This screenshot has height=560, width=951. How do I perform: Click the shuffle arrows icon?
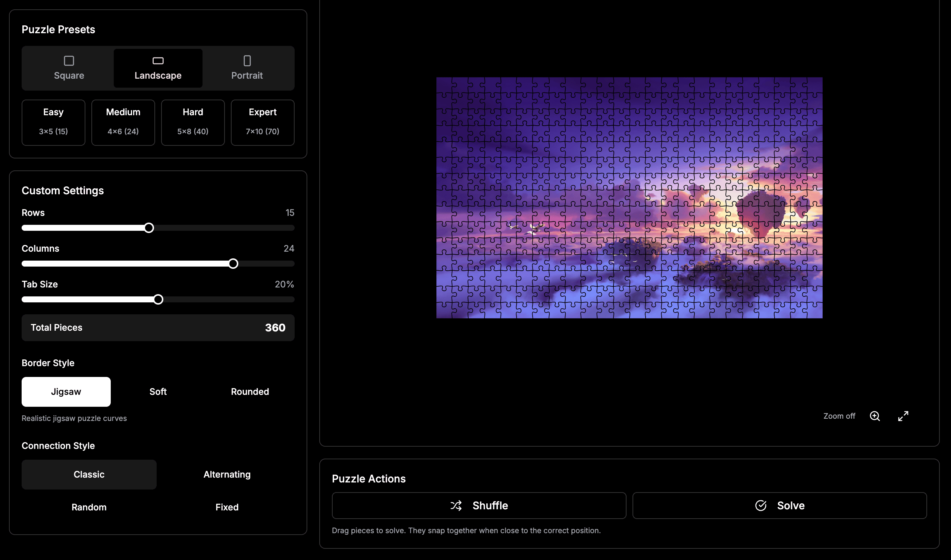tap(456, 505)
